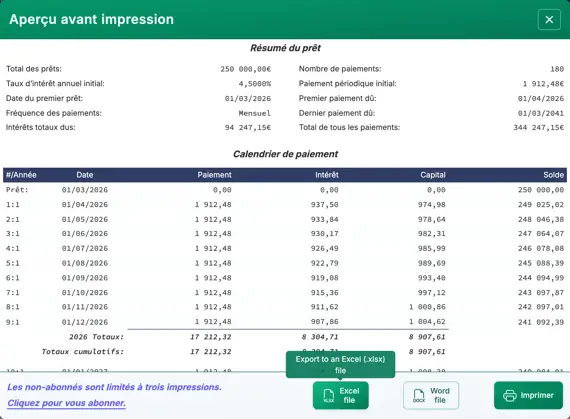Click the Imprimer print button
This screenshot has width=570, height=419.
[528, 395]
